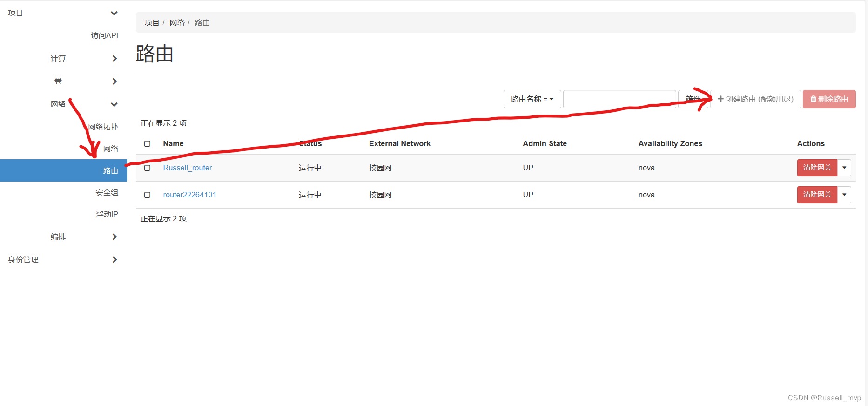The width and height of the screenshot is (868, 406).
Task: Click 校园网 in the router22264101 row
Action: (380, 195)
